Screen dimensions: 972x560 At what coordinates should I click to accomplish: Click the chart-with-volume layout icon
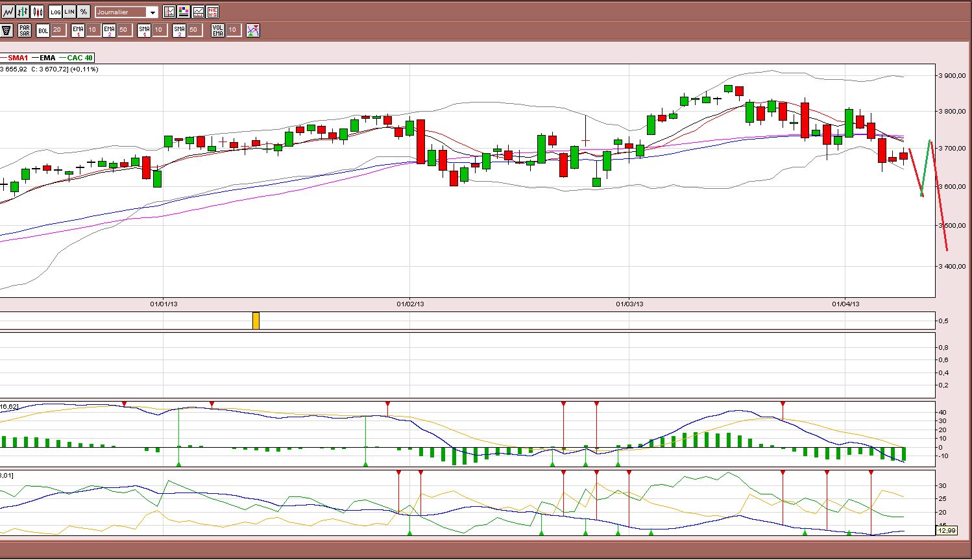click(x=198, y=12)
